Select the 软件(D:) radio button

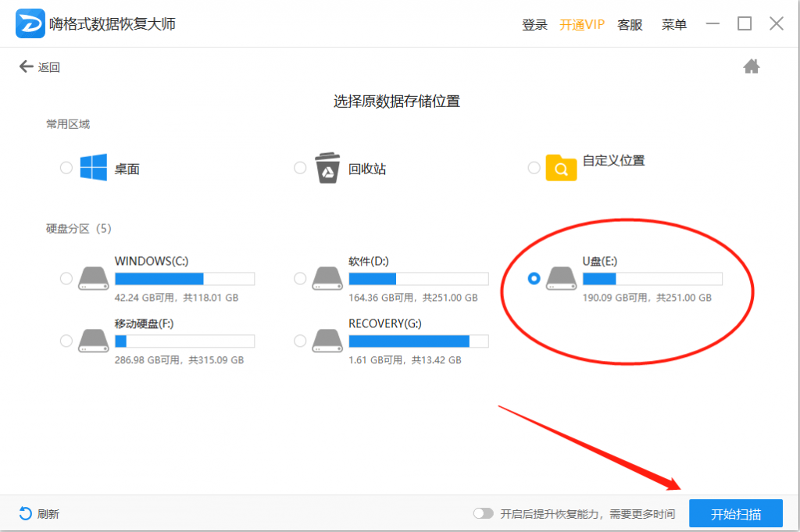pyautogui.click(x=300, y=278)
